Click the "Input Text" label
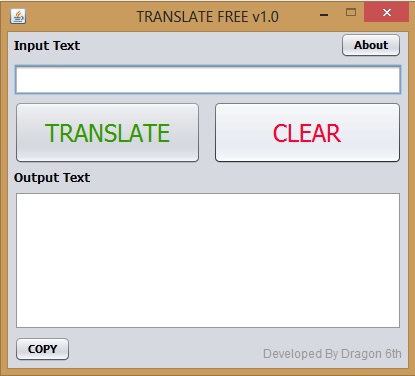The width and height of the screenshot is (415, 376). click(47, 46)
